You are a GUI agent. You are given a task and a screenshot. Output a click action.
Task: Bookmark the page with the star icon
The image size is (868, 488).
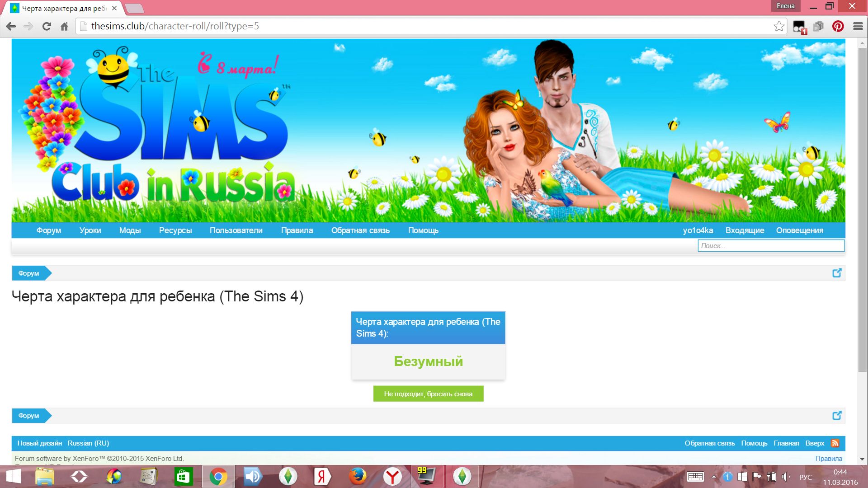(779, 26)
